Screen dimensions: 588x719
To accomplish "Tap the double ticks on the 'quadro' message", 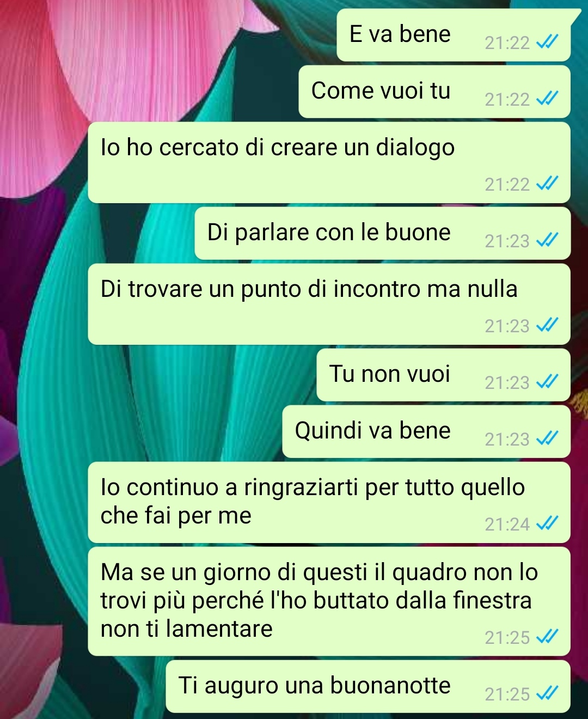I will click(547, 637).
